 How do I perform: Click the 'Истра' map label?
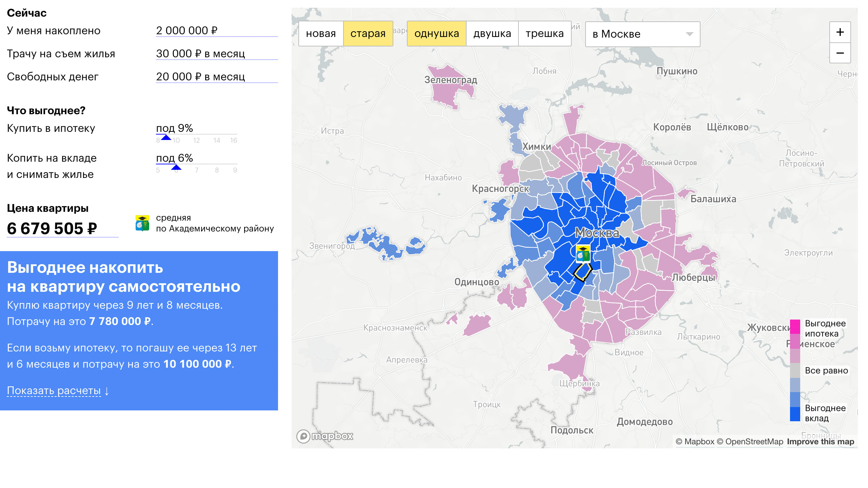pyautogui.click(x=332, y=131)
